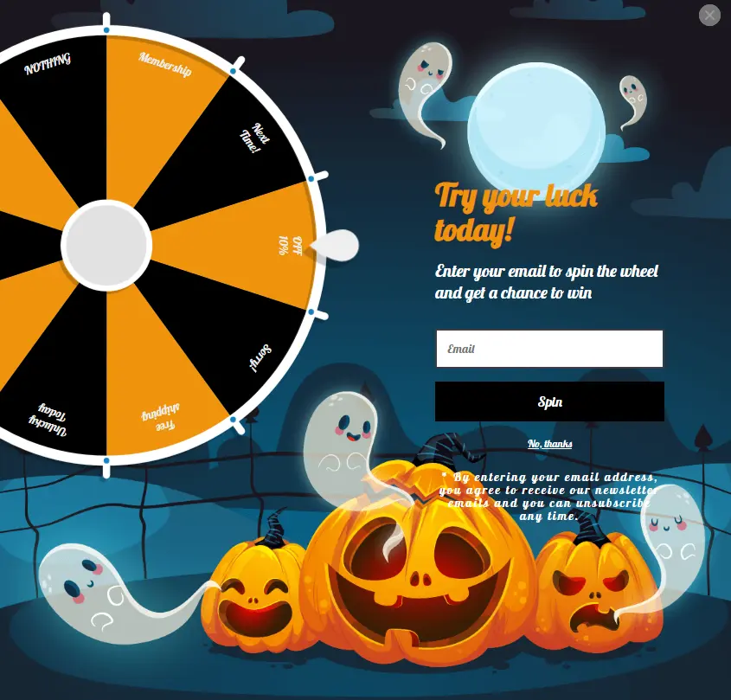Click the Email input field
731x700 pixels.
click(549, 349)
